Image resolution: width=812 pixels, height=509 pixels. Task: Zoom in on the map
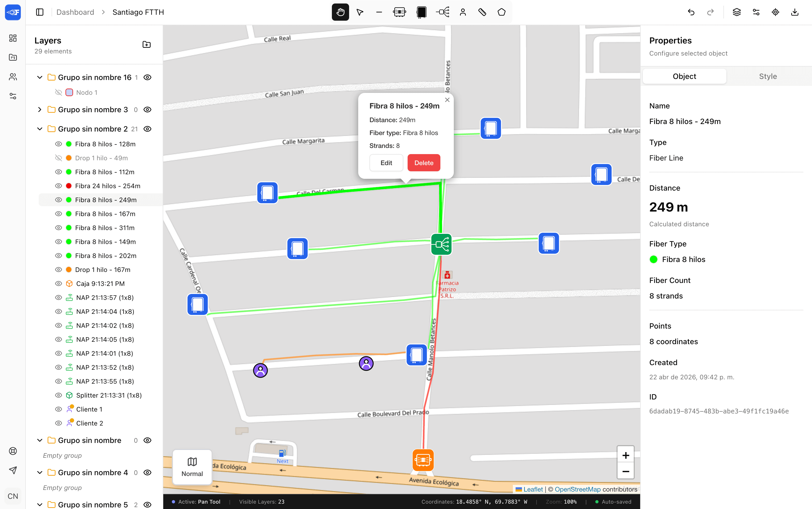tap(625, 456)
